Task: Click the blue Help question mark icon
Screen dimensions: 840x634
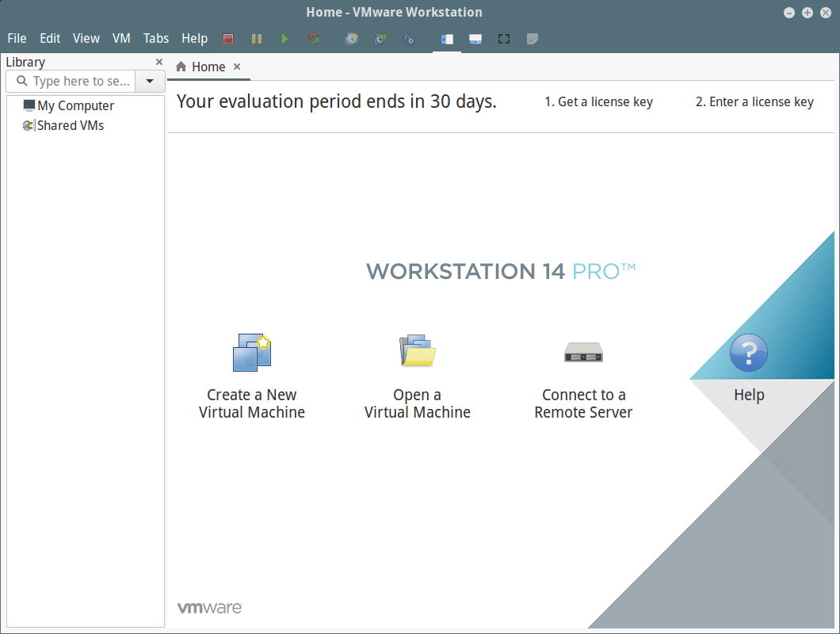Action: pyautogui.click(x=749, y=353)
